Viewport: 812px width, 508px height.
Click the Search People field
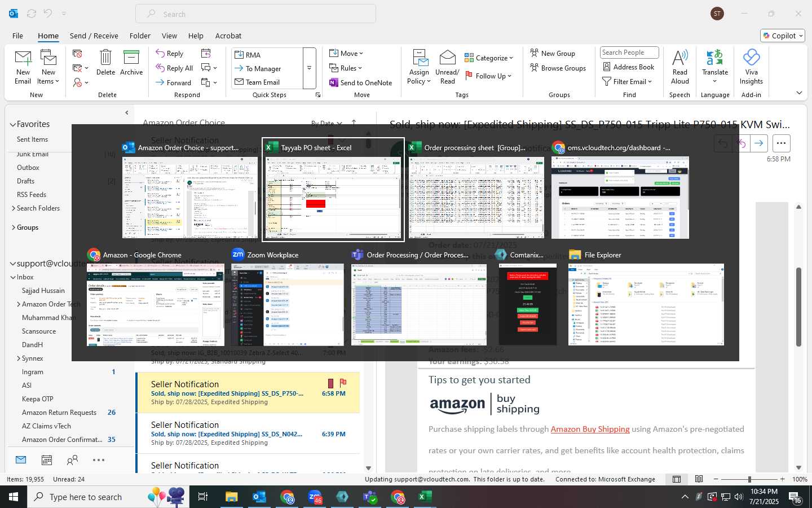point(629,52)
